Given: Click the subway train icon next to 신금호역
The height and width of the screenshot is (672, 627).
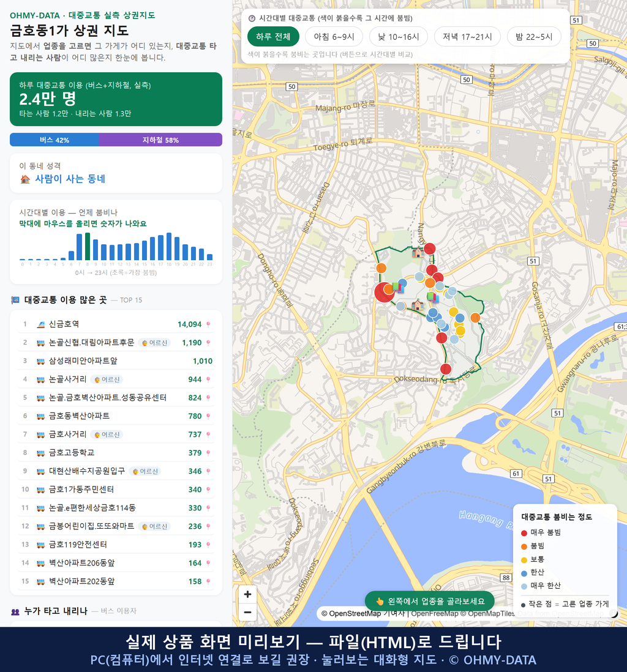Looking at the screenshot, I should [41, 324].
